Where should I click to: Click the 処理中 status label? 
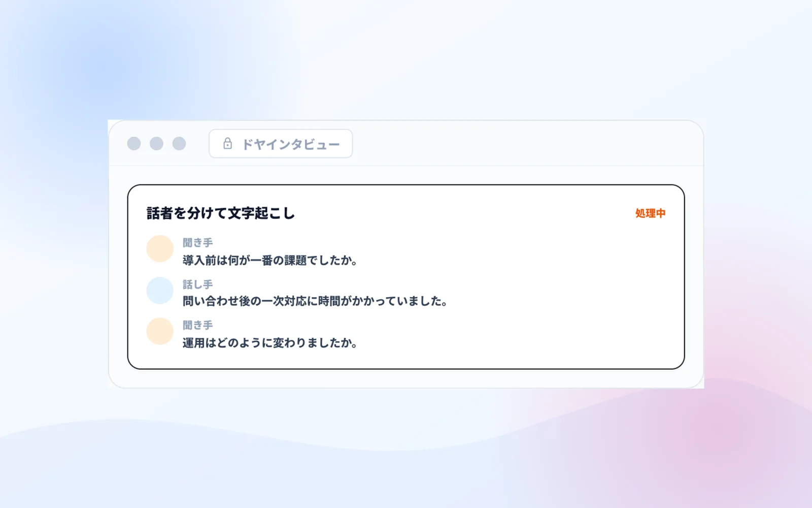click(x=650, y=213)
